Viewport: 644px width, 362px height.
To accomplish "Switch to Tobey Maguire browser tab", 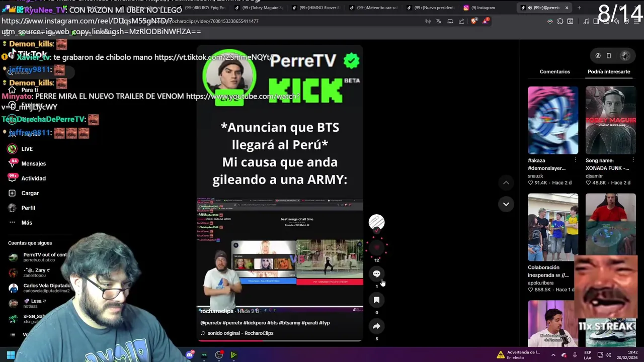I will [x=259, y=8].
